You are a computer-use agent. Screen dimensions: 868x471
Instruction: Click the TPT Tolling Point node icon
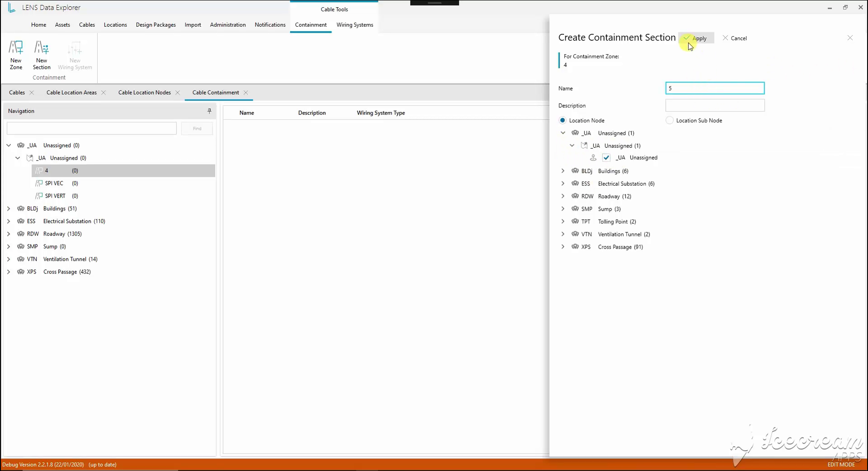[x=575, y=221]
